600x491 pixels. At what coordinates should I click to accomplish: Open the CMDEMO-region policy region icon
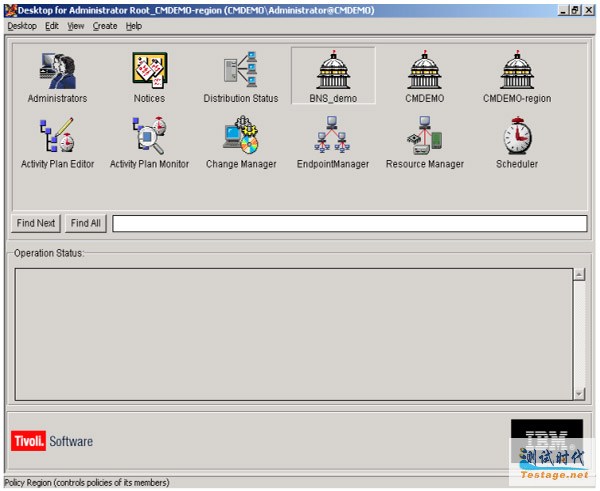coord(516,72)
